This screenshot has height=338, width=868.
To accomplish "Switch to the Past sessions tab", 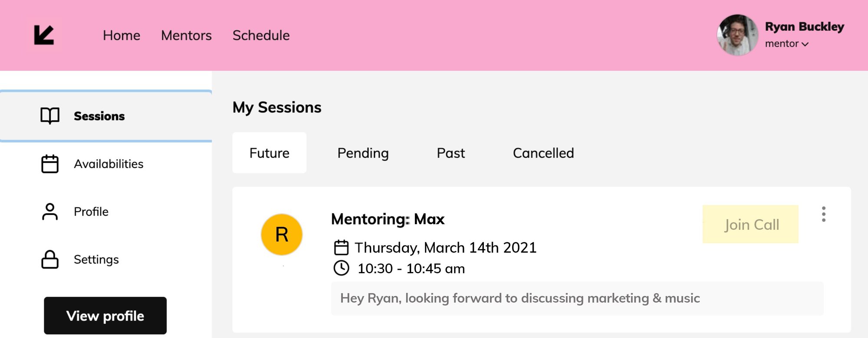I will pos(450,153).
